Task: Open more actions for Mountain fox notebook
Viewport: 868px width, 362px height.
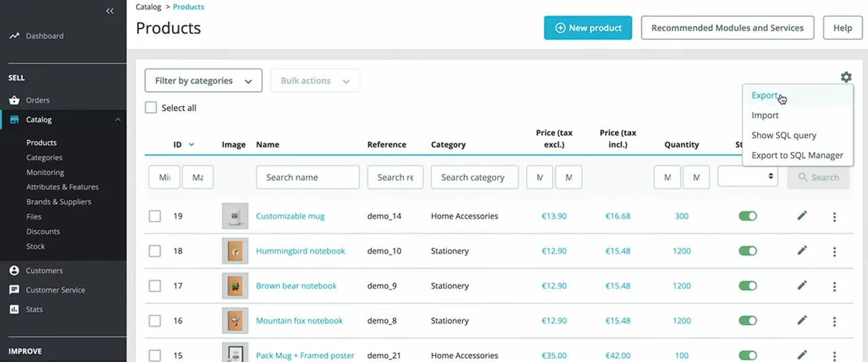Action: click(x=834, y=321)
